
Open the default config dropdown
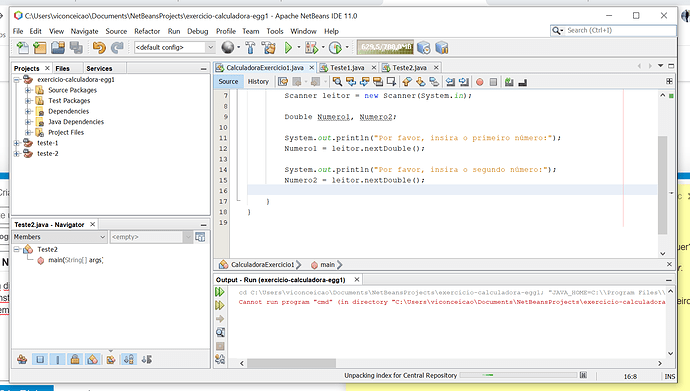[x=174, y=48]
